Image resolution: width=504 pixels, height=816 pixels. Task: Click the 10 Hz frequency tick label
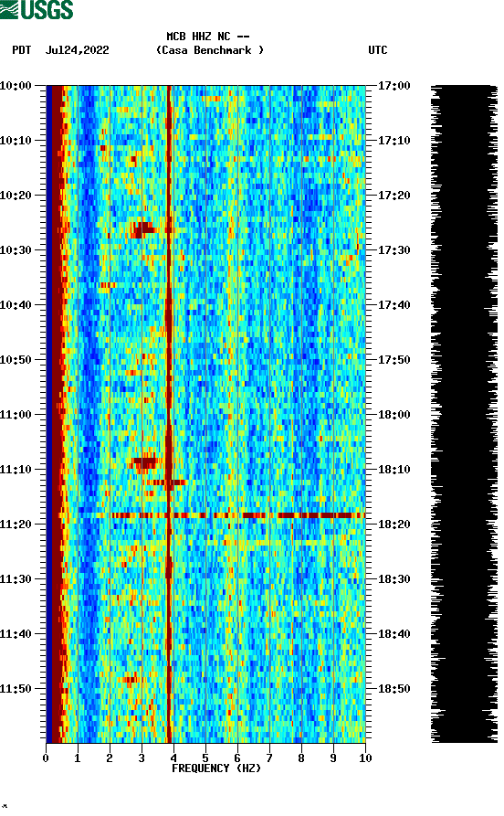(365, 758)
